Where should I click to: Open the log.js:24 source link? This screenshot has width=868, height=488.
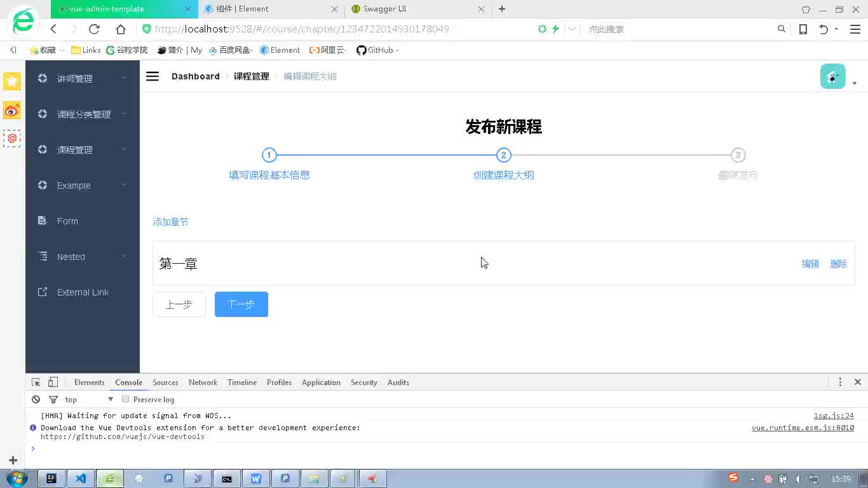point(834,416)
